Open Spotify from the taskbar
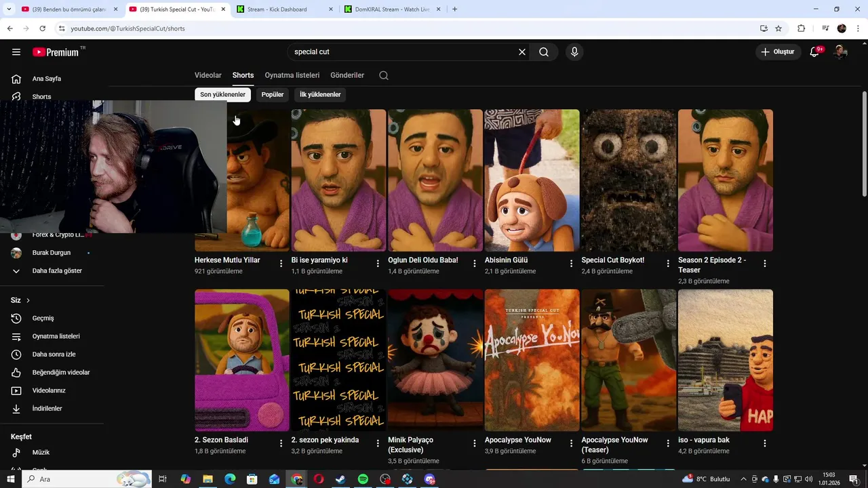The width and height of the screenshot is (868, 488). (x=363, y=479)
